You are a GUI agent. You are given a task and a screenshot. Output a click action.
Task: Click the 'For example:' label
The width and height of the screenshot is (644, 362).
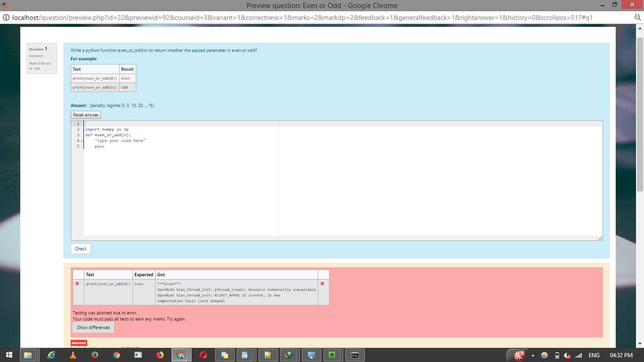click(84, 59)
